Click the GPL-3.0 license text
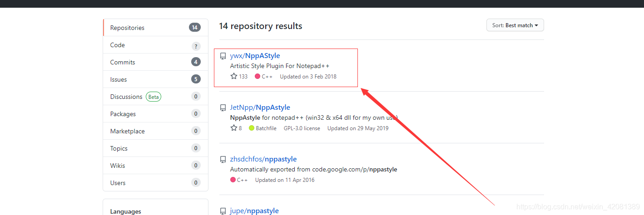644x215 pixels. click(x=302, y=128)
